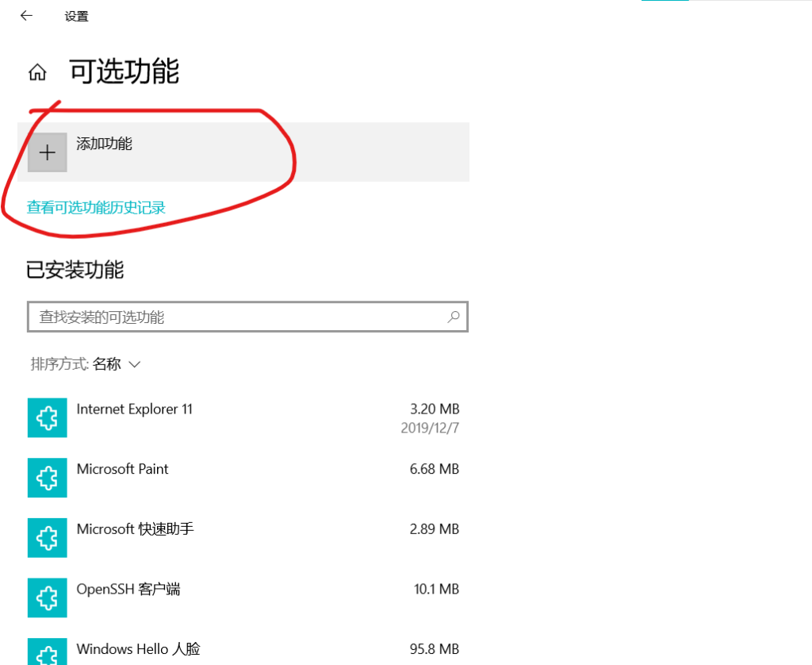
Task: Click the 6.68 MB size of Microsoft Paint
Action: click(434, 469)
